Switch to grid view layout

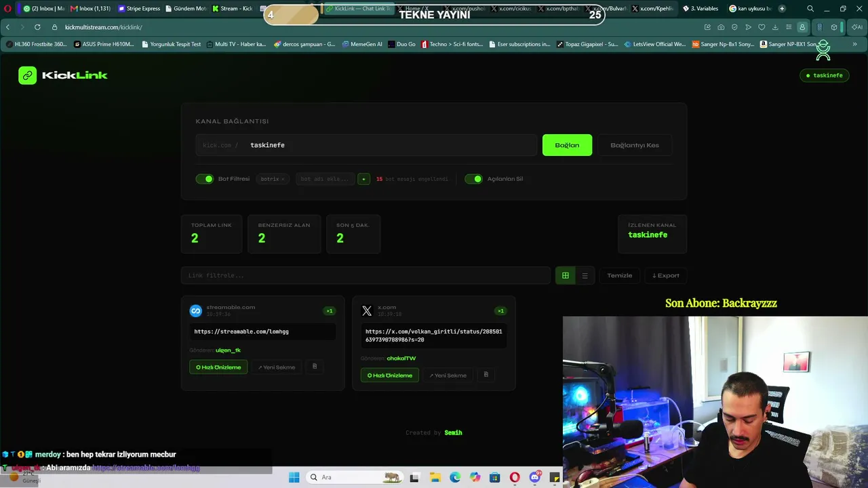pos(565,275)
